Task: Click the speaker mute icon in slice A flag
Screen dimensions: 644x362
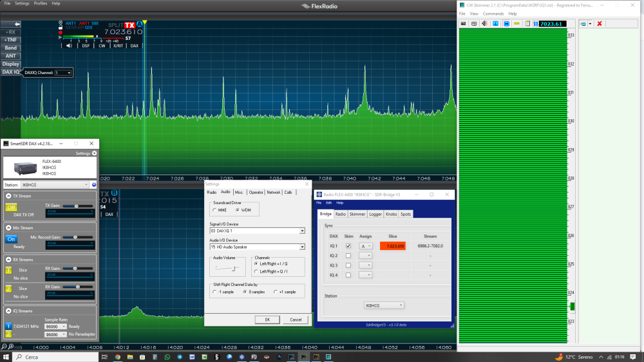Action: point(69,46)
